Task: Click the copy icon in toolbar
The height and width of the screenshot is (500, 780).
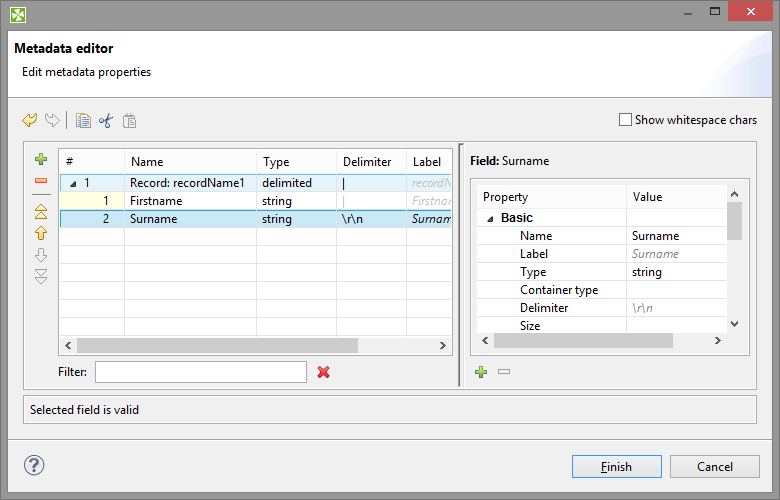Action: point(83,120)
